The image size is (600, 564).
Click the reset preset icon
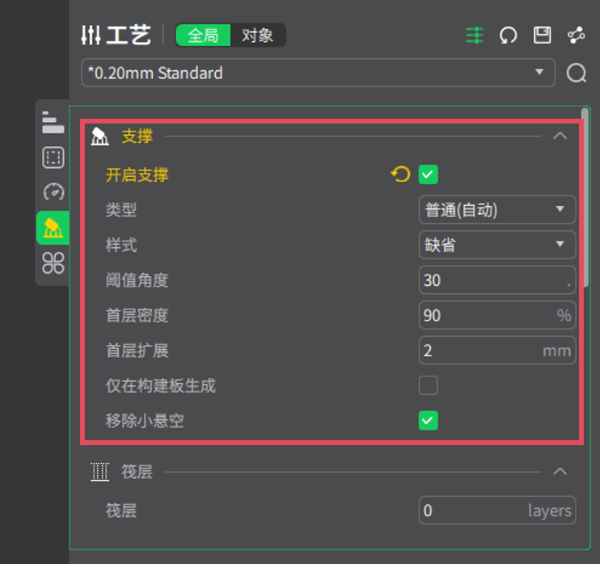coord(508,36)
